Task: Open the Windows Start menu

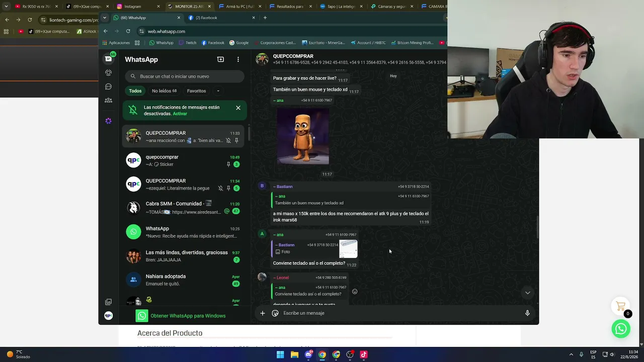Action: click(280, 354)
